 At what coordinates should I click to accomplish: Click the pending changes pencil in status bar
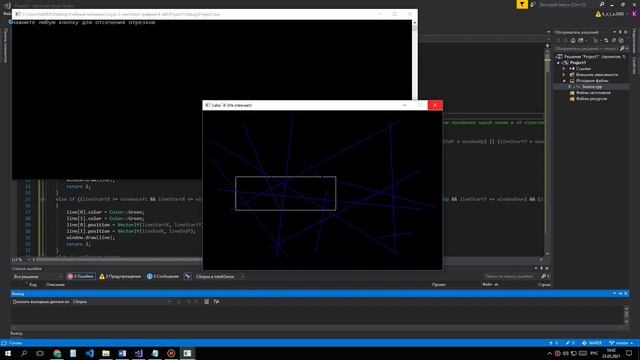[570, 343]
